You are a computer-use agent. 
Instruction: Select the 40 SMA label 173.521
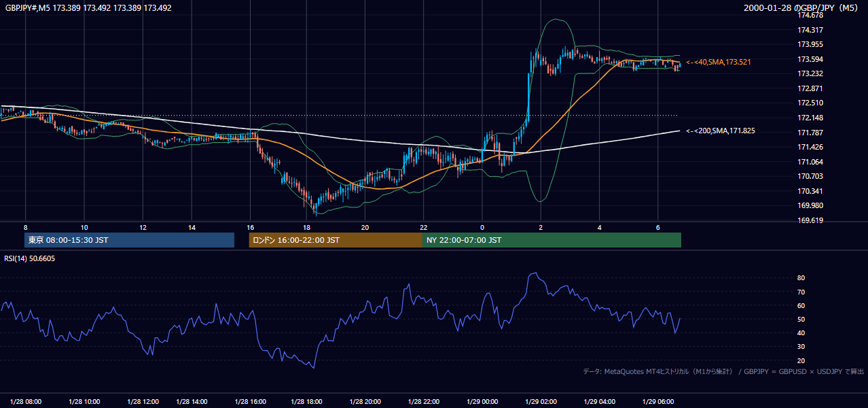coord(719,62)
